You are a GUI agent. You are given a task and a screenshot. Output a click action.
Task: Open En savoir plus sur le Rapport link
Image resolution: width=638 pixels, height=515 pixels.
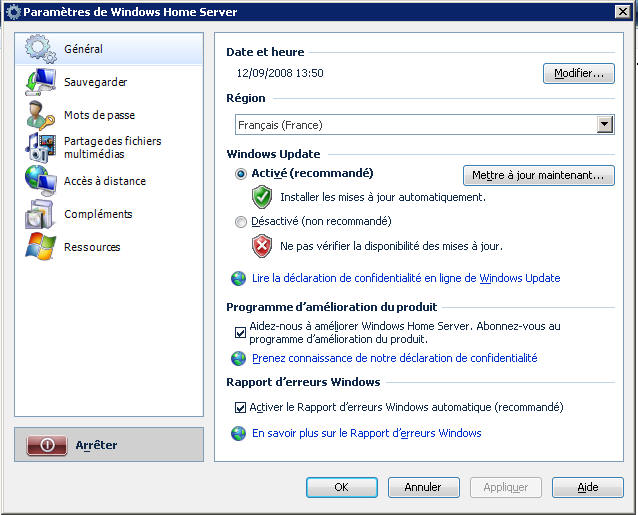tap(367, 433)
